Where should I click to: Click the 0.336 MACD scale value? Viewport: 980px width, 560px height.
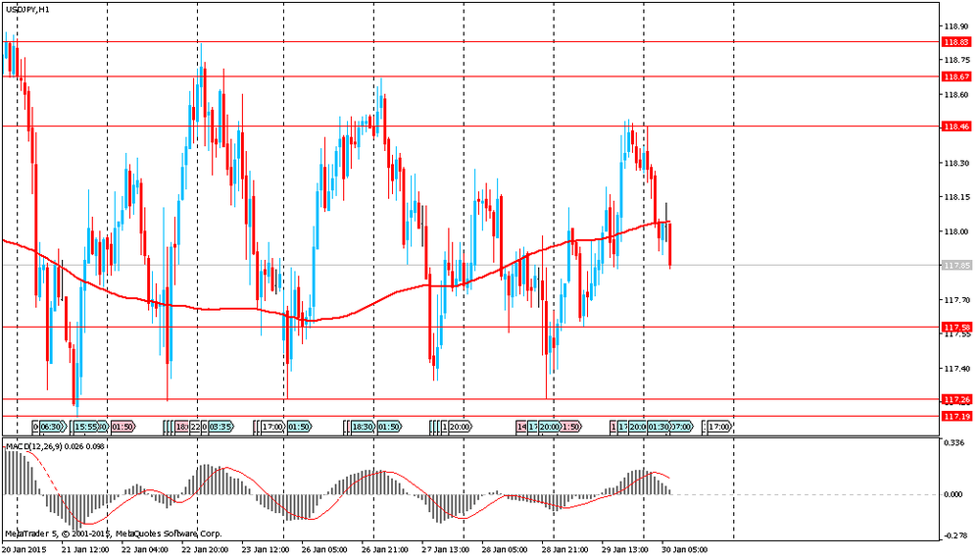coord(953,443)
